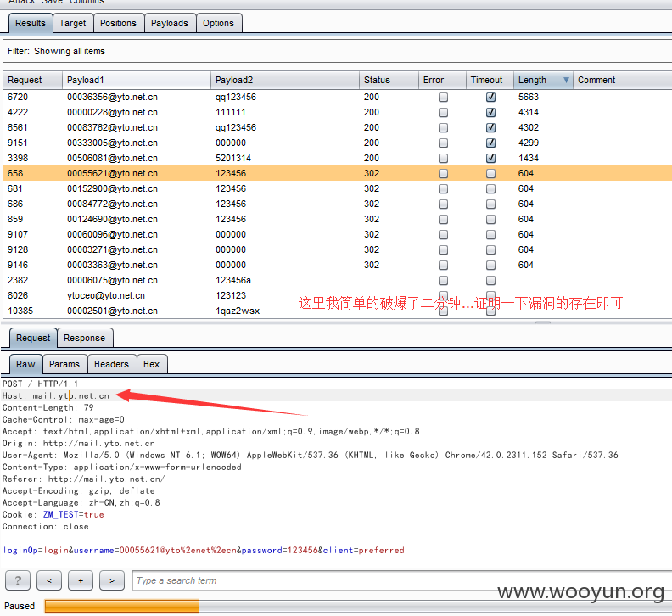Select row with payload 00000228@yto.net.cn

pos(338,112)
